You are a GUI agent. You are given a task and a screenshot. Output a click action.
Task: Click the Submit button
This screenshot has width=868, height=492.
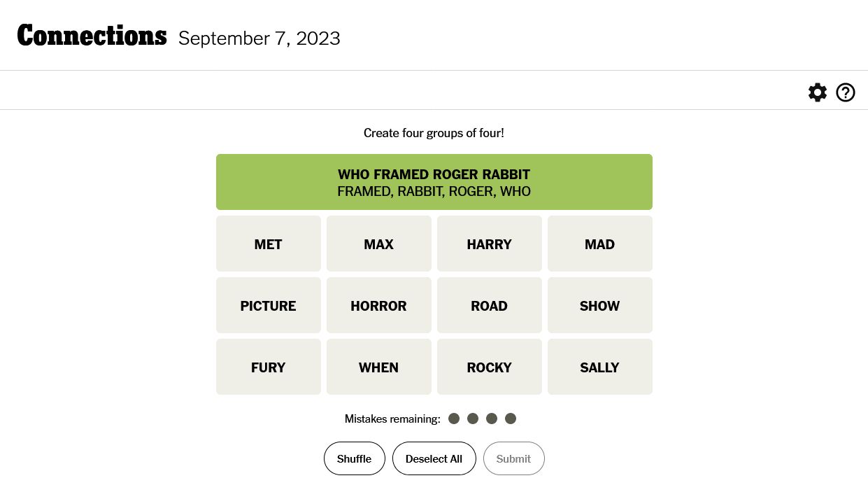[513, 458]
